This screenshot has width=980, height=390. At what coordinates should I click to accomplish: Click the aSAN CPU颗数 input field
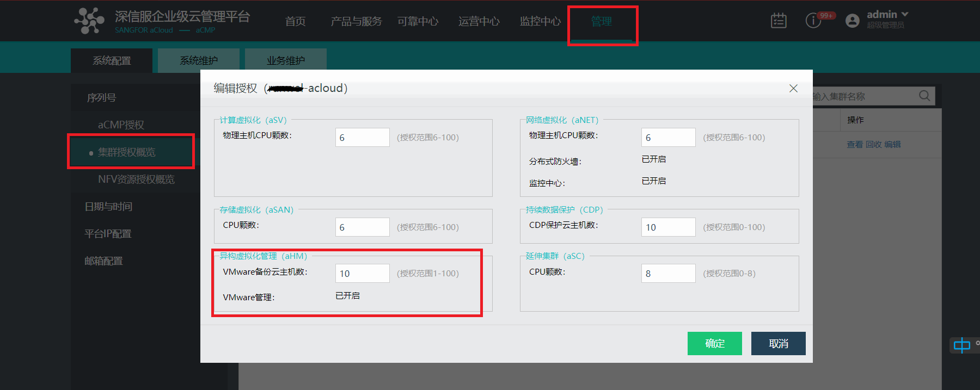pos(363,227)
